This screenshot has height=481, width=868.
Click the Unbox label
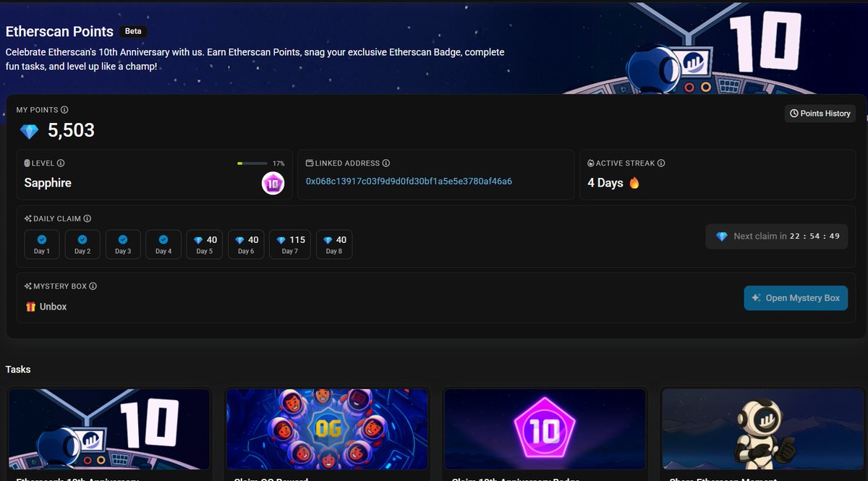(54, 307)
